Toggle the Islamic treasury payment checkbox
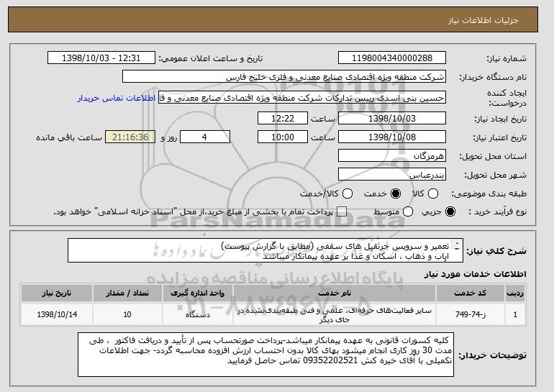554x392 pixels. [342, 211]
